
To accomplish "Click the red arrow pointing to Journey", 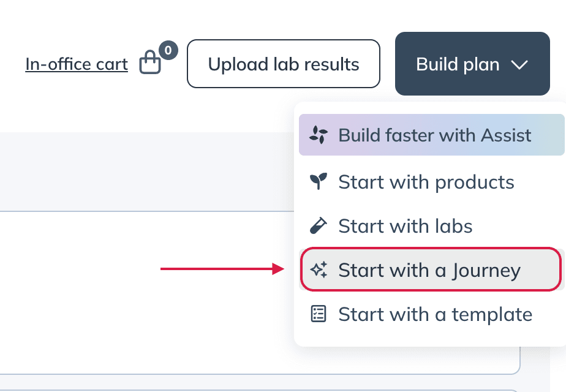I will pos(222,269).
